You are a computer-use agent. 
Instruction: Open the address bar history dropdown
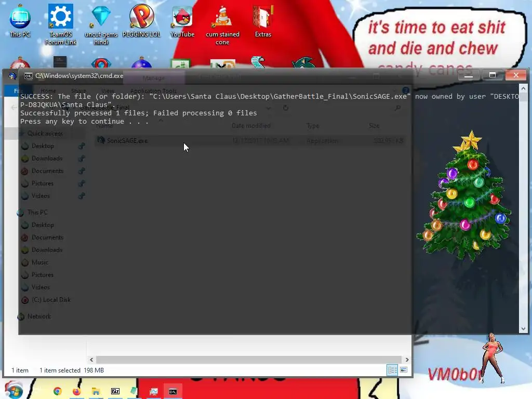click(x=269, y=108)
